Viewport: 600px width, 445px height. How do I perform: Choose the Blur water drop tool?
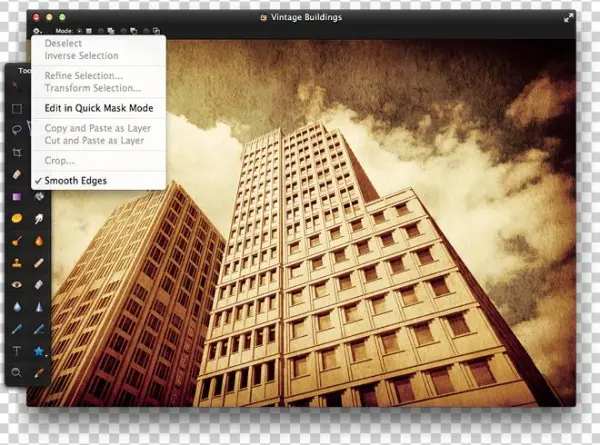17,306
